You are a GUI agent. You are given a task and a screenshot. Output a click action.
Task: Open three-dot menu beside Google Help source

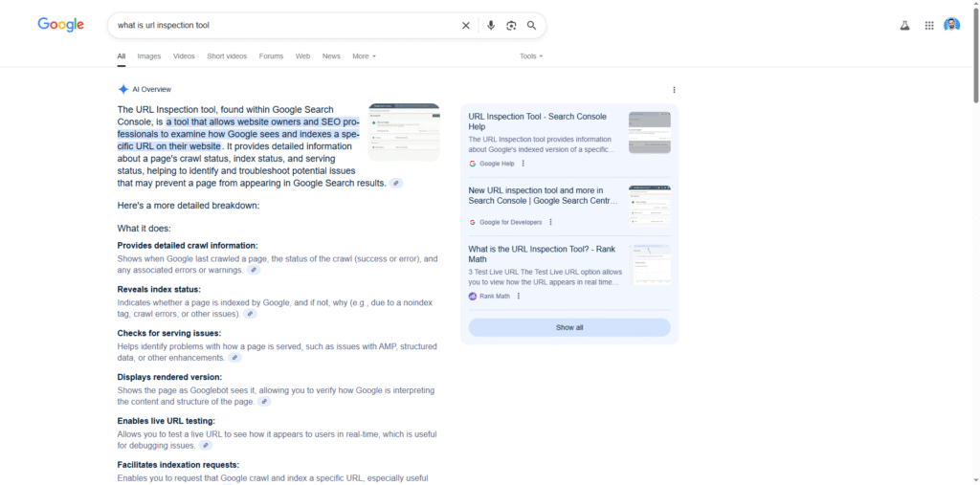tap(523, 164)
